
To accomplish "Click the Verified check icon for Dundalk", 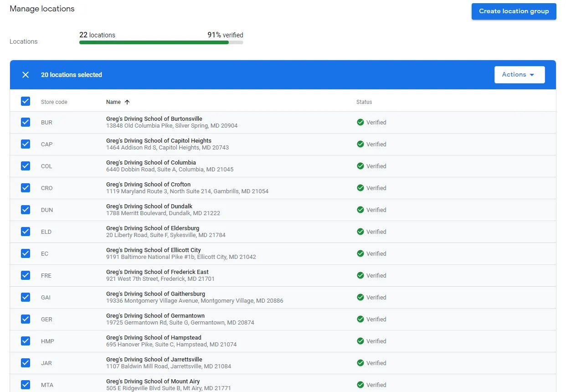I will [360, 210].
